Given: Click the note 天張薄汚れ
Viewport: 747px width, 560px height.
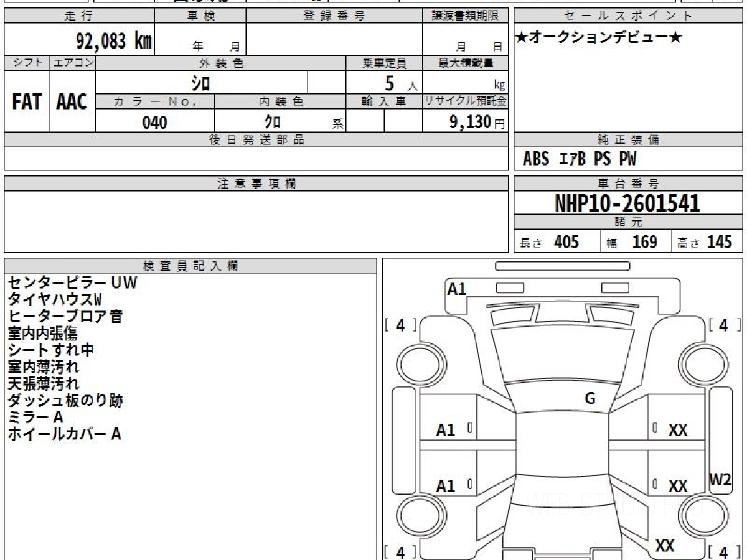Looking at the screenshot, I should click(43, 384).
